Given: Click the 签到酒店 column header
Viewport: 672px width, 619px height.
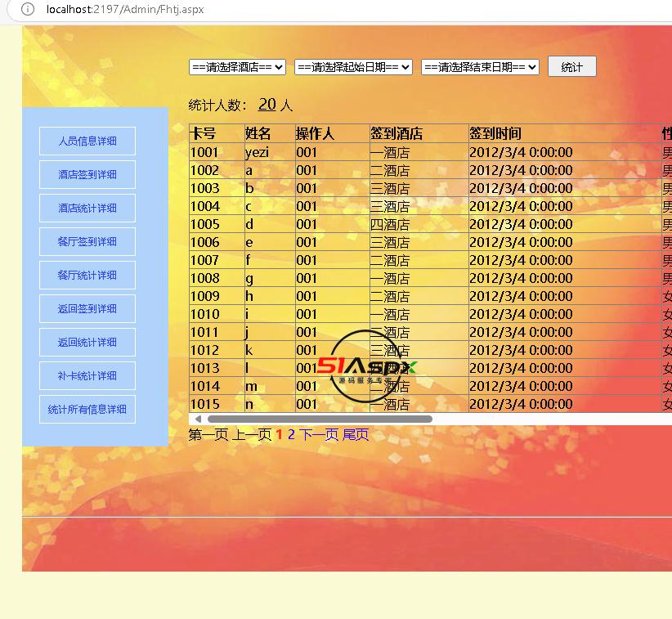Looking at the screenshot, I should click(396, 133).
